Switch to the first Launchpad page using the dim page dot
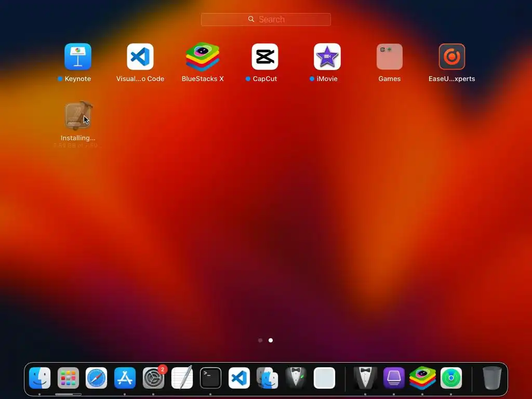Screen dimensions: 532x399 pos(260,340)
